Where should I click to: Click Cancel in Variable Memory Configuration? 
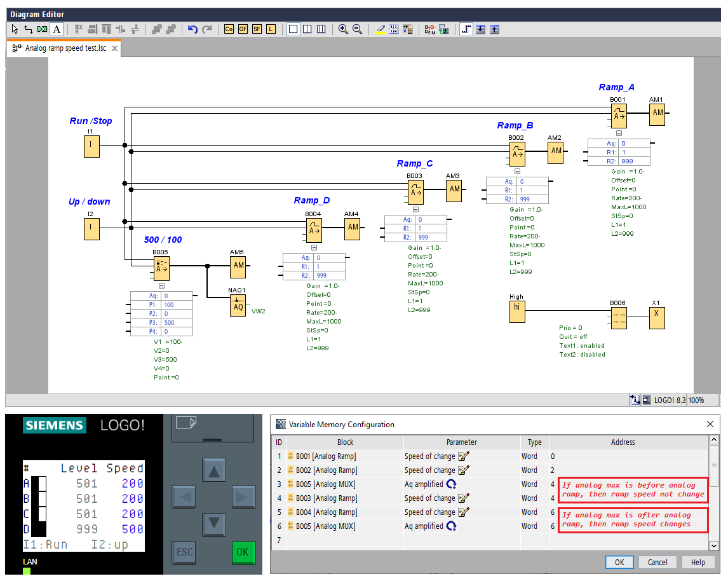tap(657, 562)
